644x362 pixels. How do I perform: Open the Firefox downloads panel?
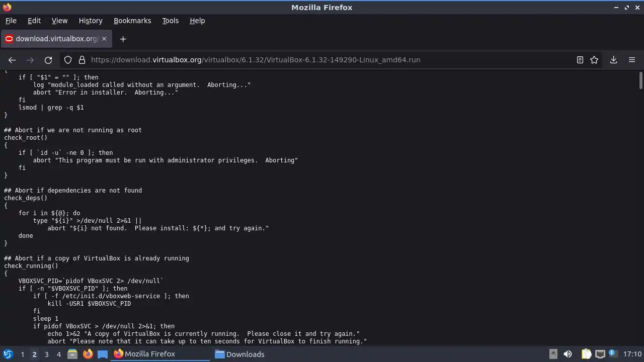pos(613,60)
